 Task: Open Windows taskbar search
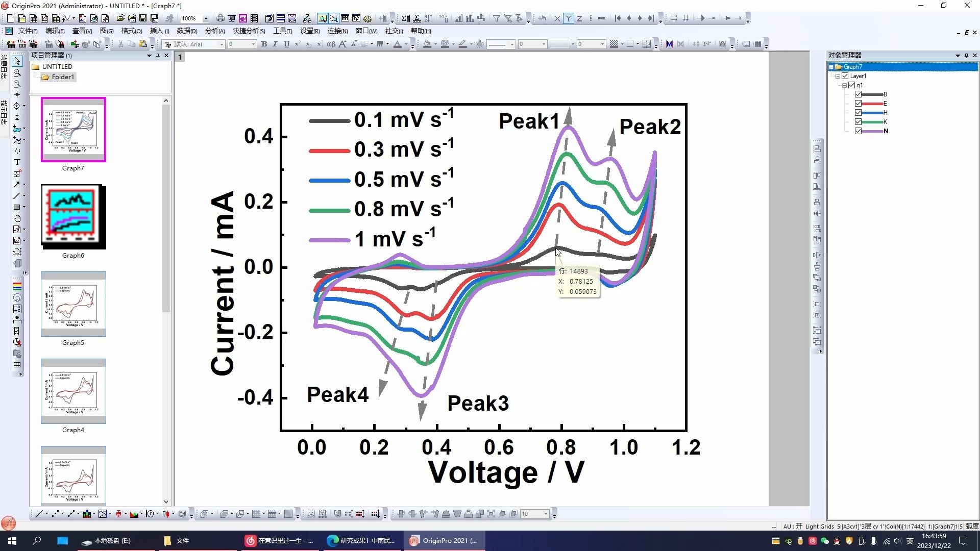[37, 541]
